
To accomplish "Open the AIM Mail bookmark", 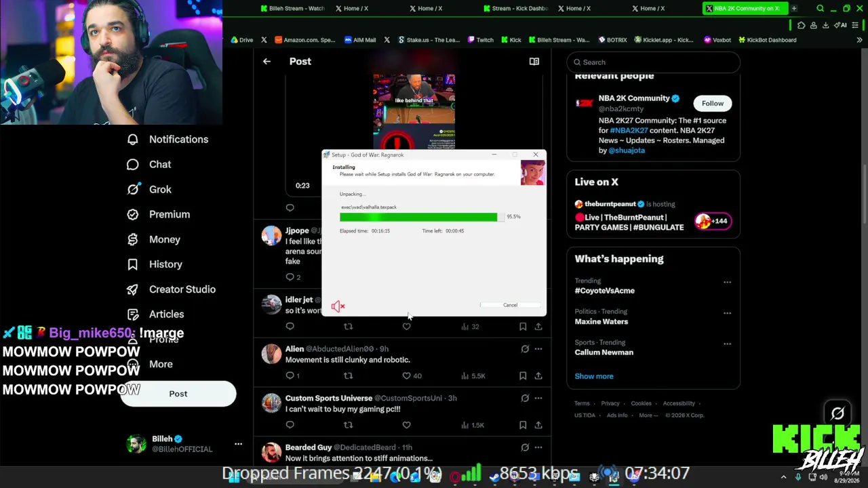I will (359, 40).
